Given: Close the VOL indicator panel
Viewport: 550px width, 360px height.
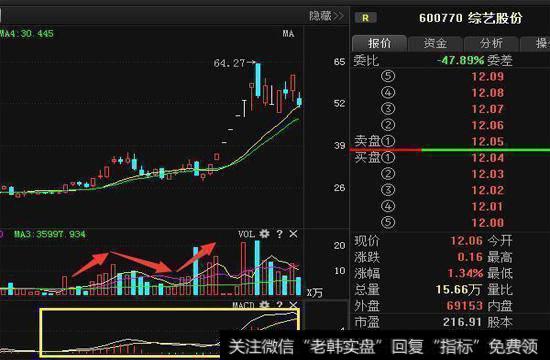Looking at the screenshot, I should coord(293,234).
